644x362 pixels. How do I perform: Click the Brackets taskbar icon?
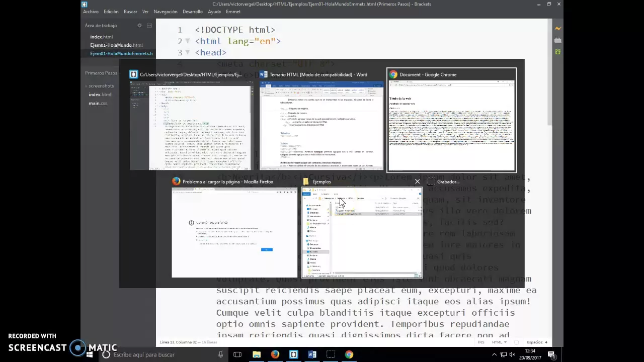coord(293,354)
